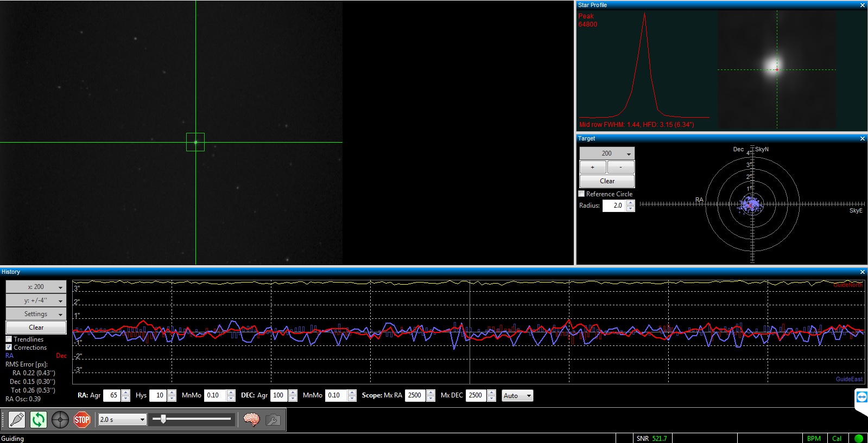Click the red Dec legend label
868x443 pixels.
[61, 356]
